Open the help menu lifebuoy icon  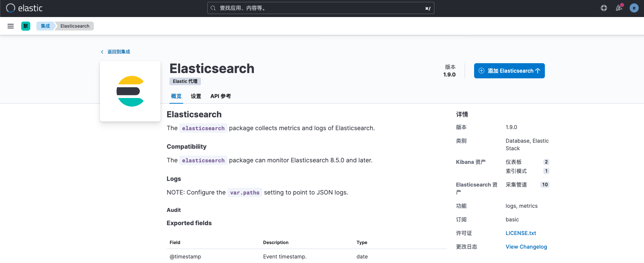(x=604, y=8)
